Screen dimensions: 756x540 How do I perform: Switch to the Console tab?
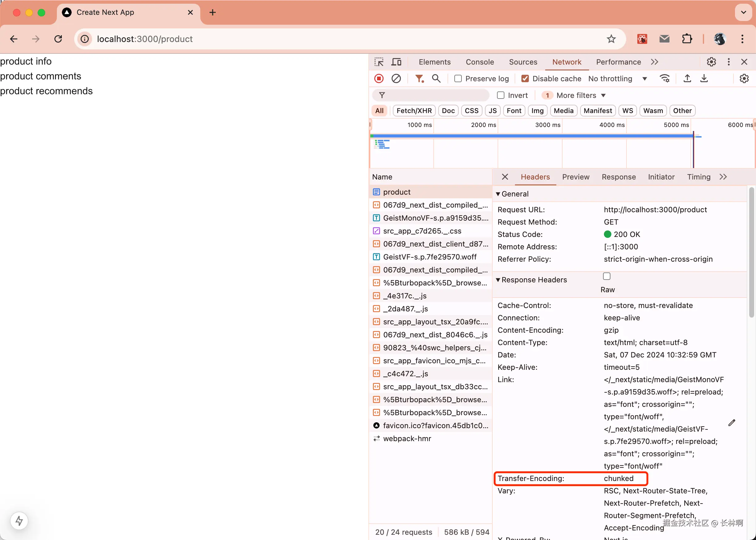(480, 62)
